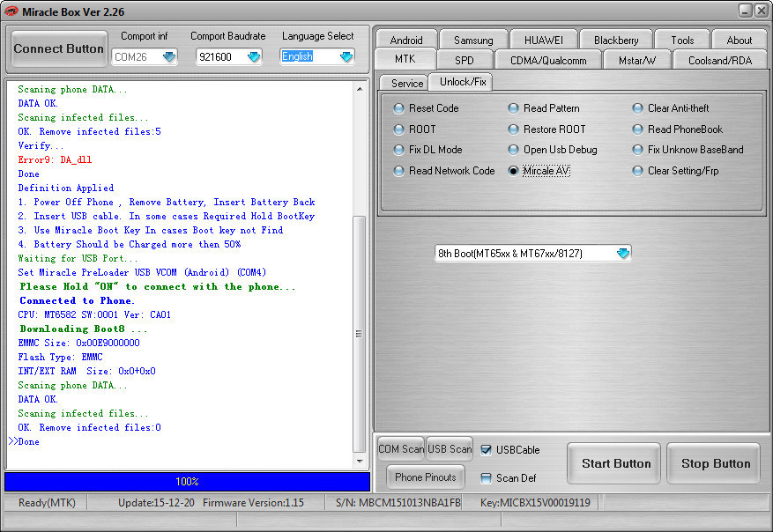This screenshot has height=532, width=773.
Task: Open the Language Select dropdown arrow
Action: tap(346, 56)
